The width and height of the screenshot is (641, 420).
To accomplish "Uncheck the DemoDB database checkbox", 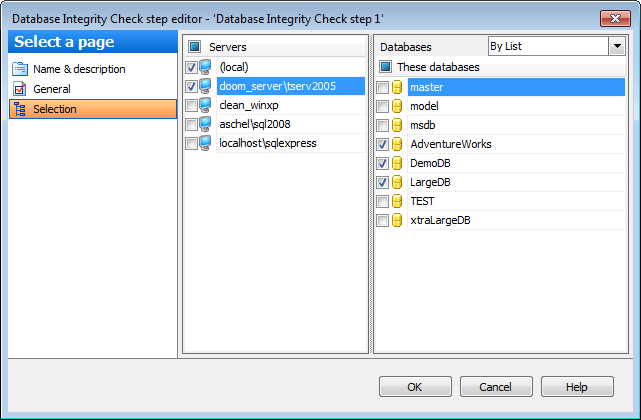I will click(382, 163).
